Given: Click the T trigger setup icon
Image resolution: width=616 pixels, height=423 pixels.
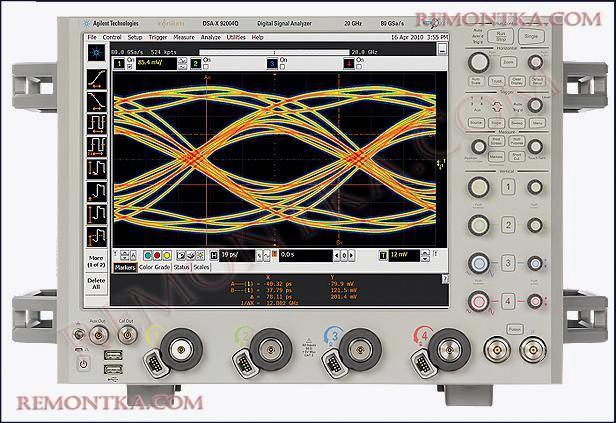Looking at the screenshot, I should (x=383, y=256).
